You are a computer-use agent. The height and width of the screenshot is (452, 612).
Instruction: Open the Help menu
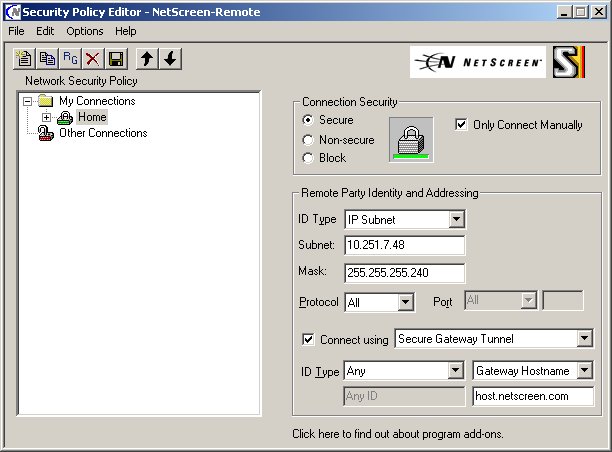click(126, 31)
